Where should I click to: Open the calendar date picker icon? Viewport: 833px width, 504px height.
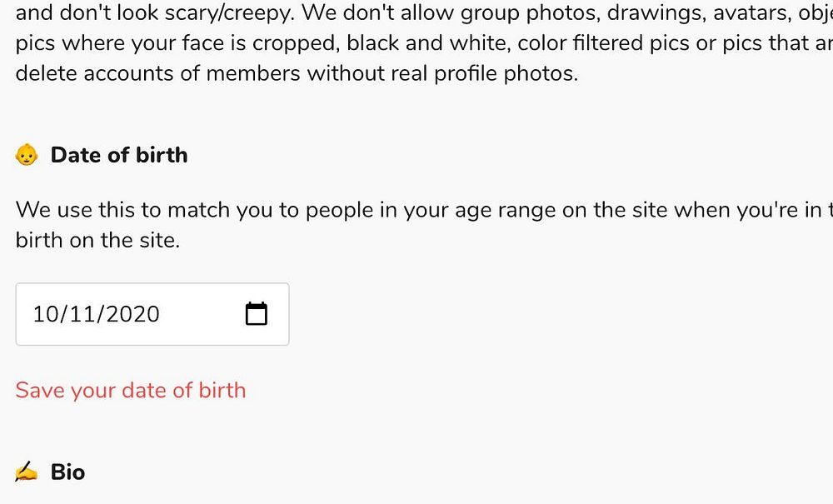click(x=257, y=314)
